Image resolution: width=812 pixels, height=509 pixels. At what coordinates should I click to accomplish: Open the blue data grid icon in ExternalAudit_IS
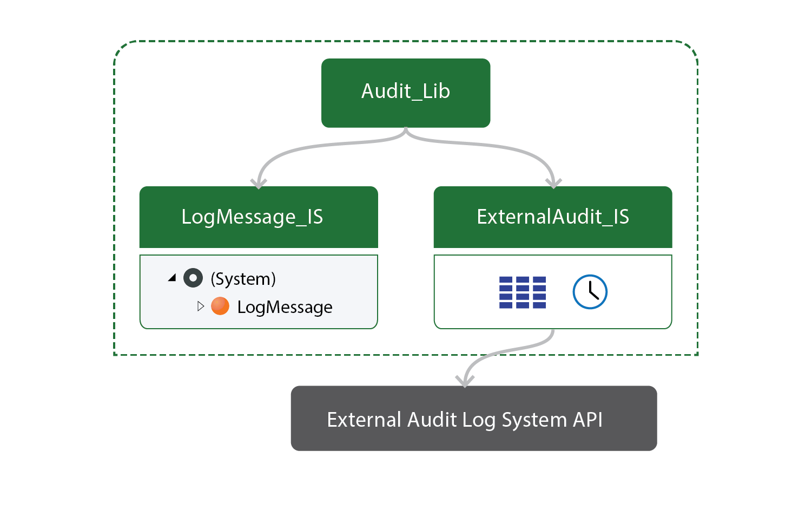tap(521, 291)
